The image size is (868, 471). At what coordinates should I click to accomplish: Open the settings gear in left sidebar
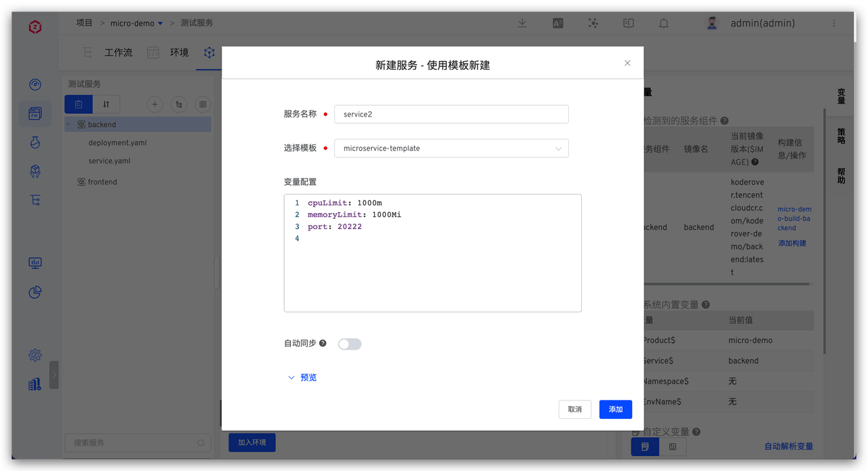coord(35,355)
